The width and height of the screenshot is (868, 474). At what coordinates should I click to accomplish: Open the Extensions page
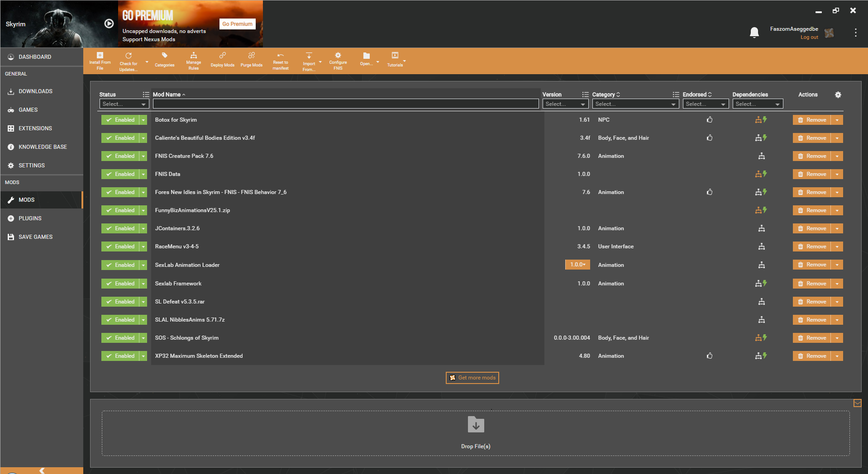click(41, 128)
